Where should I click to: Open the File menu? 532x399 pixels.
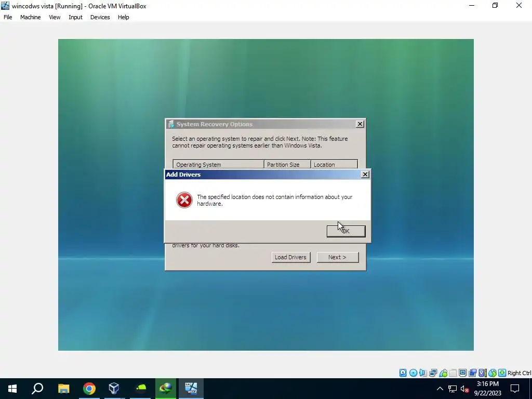point(8,17)
